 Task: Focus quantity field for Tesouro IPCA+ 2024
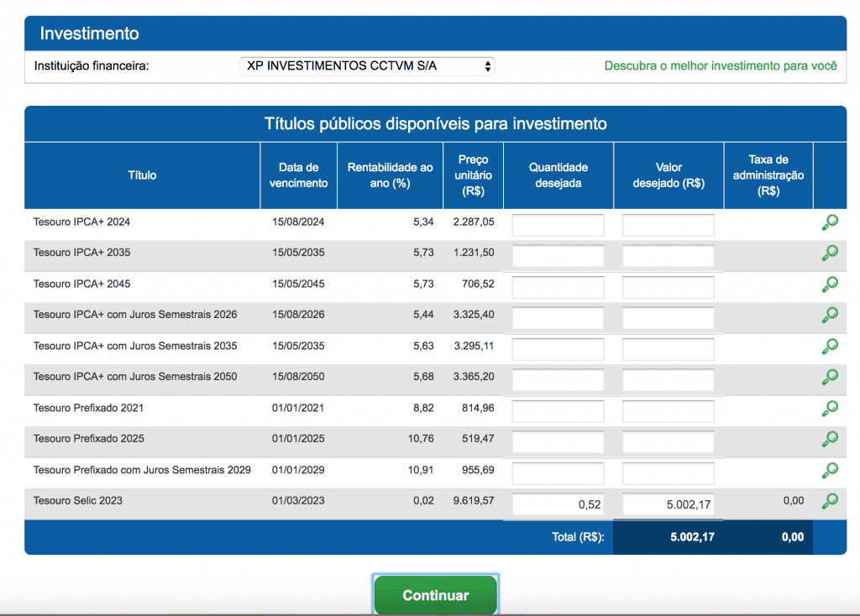point(558,225)
